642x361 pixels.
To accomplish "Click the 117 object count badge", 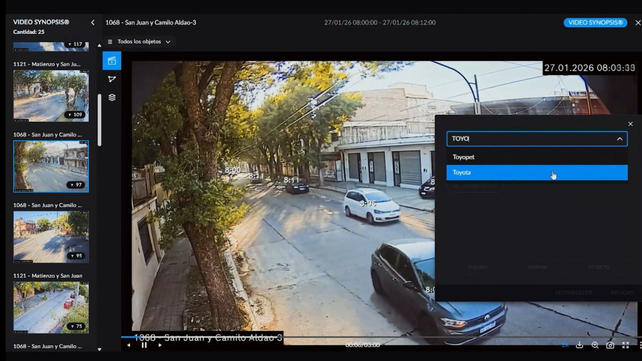I will tap(75, 44).
